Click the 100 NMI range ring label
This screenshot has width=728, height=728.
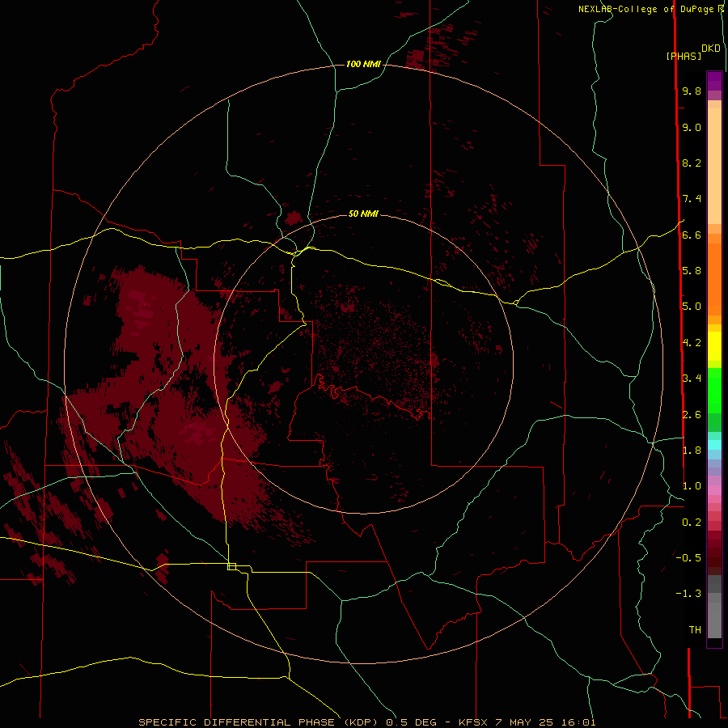coord(363,64)
